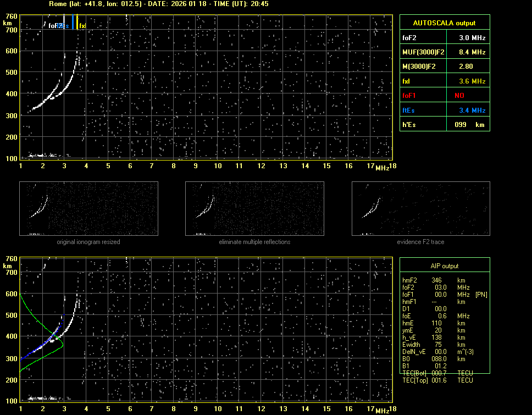The height and width of the screenshot is (415, 532).
Task: Select the 'evidence F2 trace' thumbnail
Action: point(420,209)
